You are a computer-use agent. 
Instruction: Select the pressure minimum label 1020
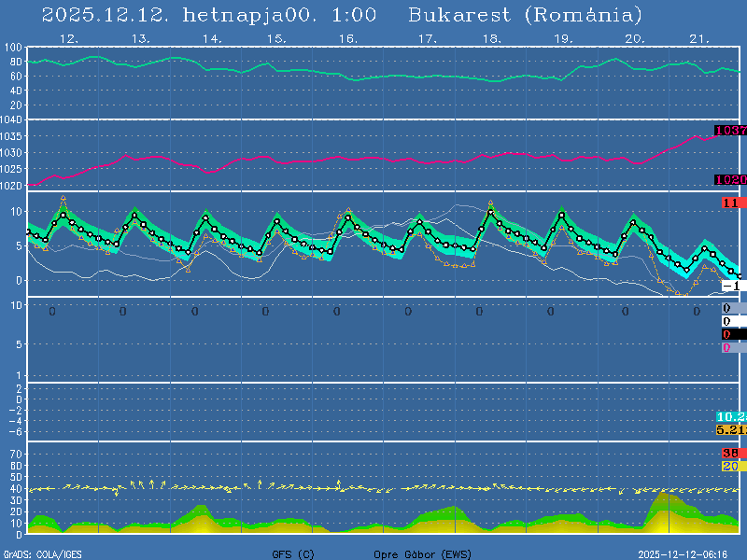pos(730,179)
